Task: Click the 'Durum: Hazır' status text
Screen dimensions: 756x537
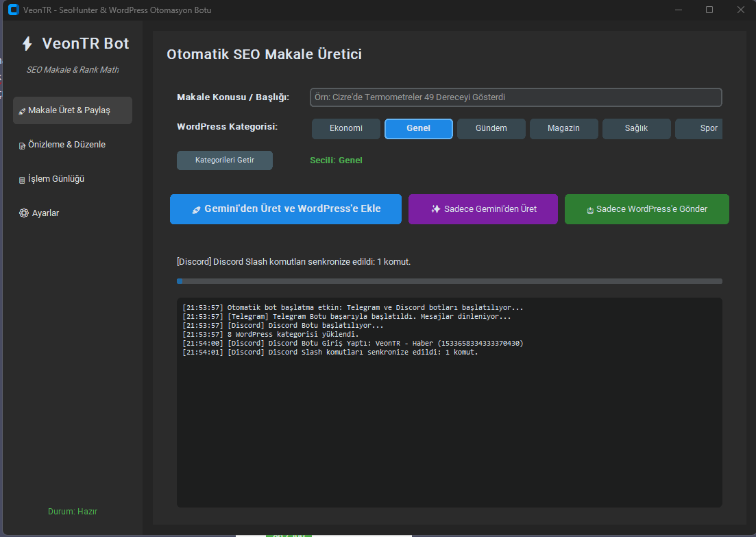Action: pos(73,512)
